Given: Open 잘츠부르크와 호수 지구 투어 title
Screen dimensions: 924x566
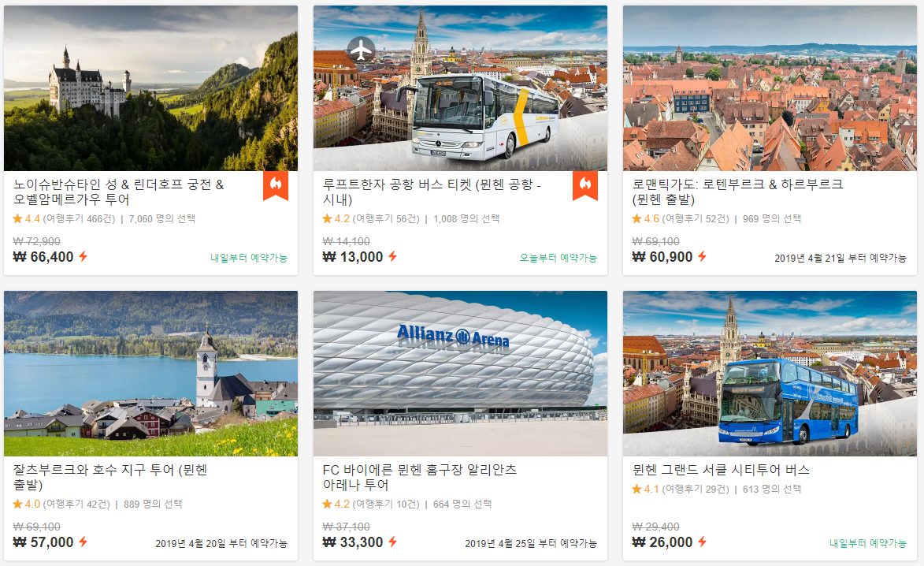Looking at the screenshot, I should coord(110,477).
